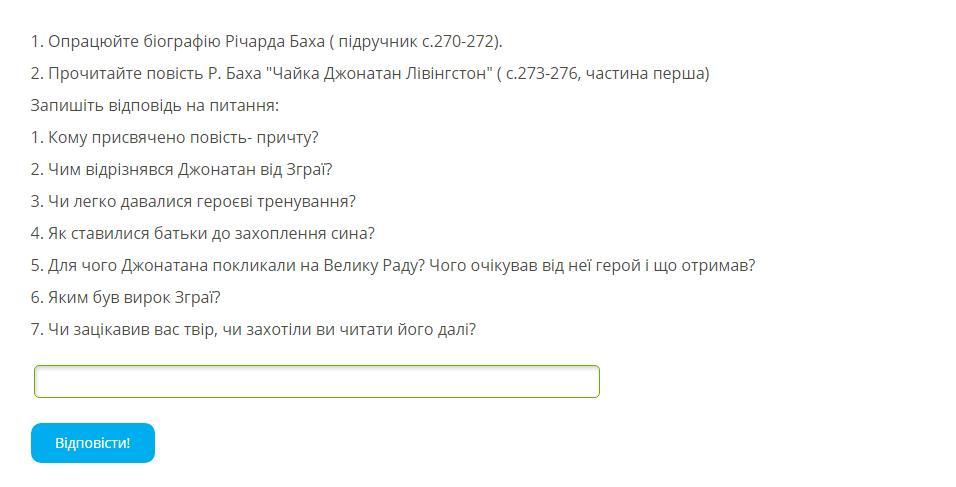The height and width of the screenshot is (487, 956).
Task: Click question 1 about повість-притчу dedication
Action: (174, 138)
